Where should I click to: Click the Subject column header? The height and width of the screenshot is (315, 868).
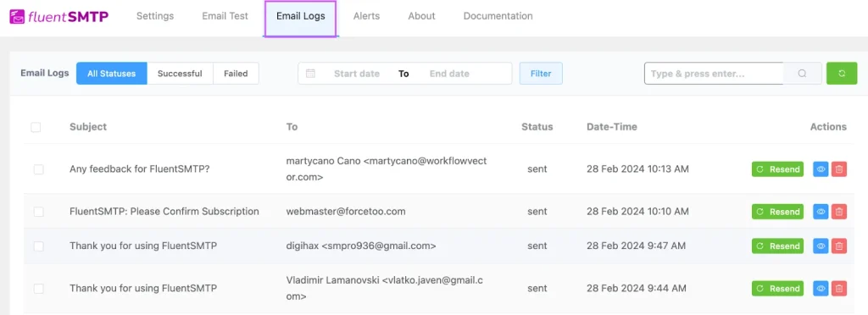pos(88,126)
